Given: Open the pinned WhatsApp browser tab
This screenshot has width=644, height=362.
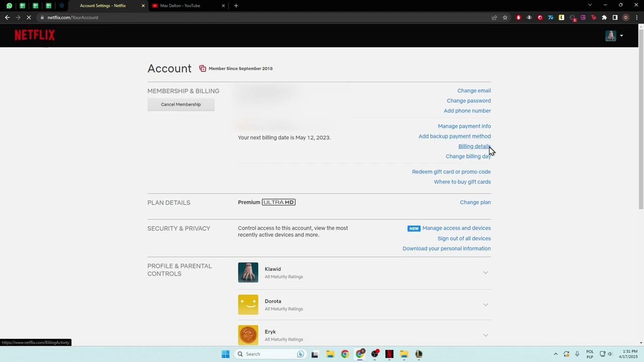Looking at the screenshot, I should 9,6.
